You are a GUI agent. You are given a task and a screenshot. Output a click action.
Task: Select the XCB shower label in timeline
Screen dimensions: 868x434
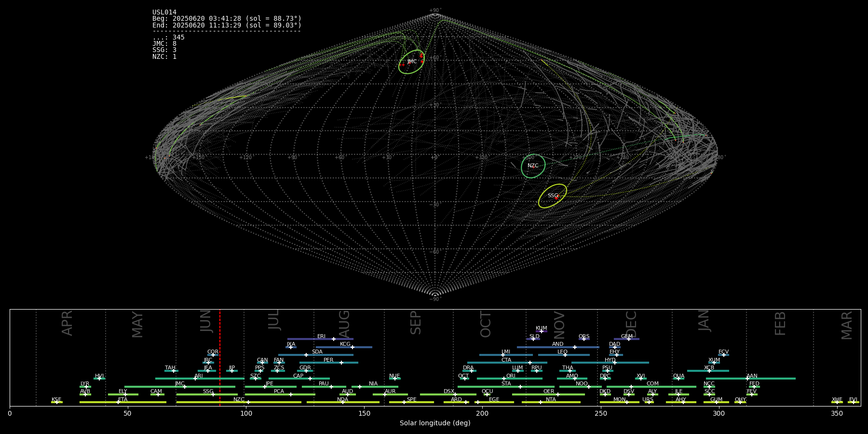click(709, 368)
